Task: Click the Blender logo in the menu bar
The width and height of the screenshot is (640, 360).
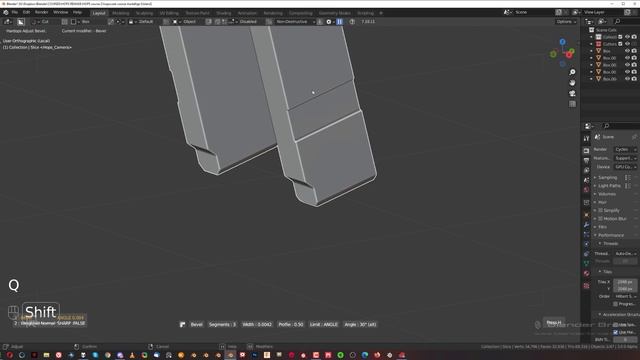Action: tap(6, 13)
